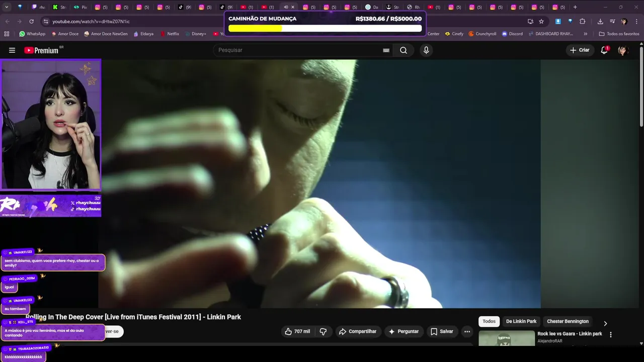Open the AlejandroRAR channel name
Viewport: 644px width, 362px height.
(x=550, y=341)
